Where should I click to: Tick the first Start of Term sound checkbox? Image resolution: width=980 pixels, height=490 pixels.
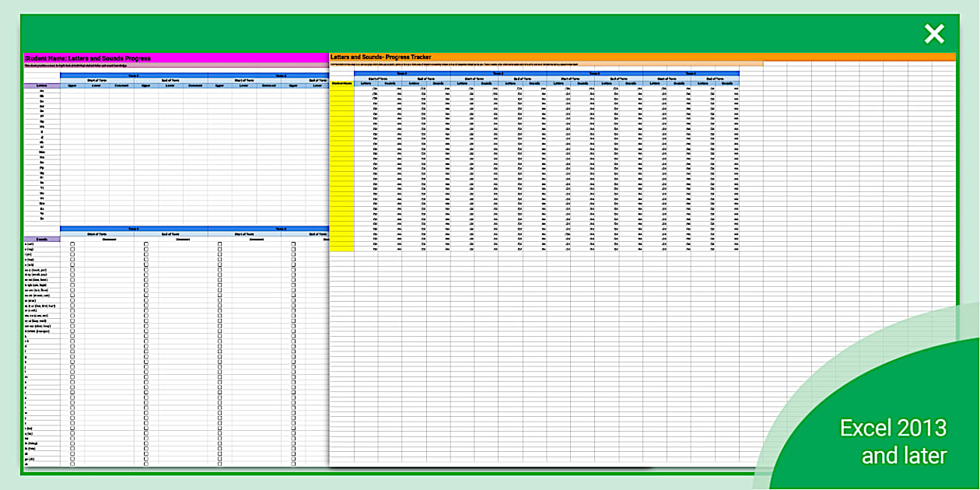click(72, 243)
